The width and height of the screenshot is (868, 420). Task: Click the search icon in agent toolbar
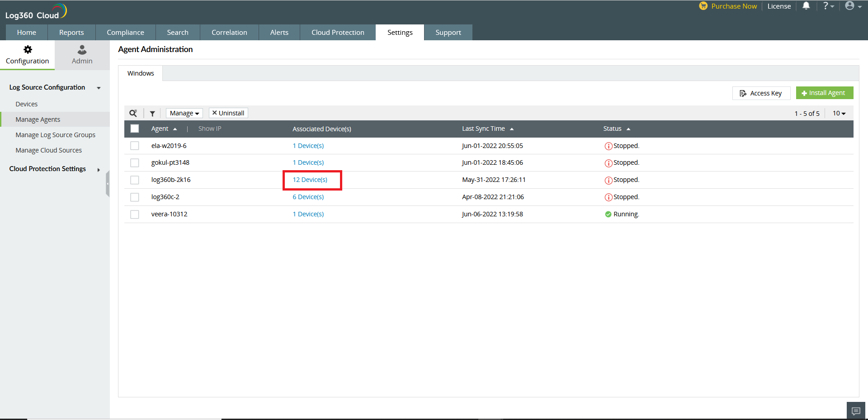point(133,113)
